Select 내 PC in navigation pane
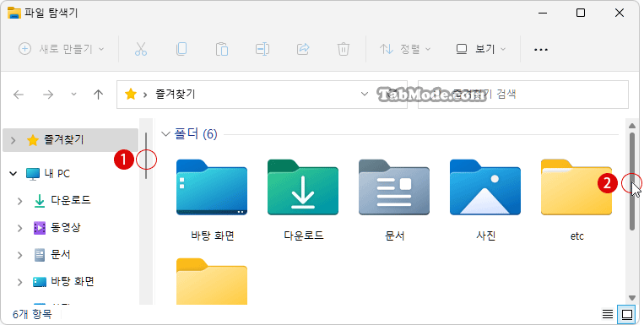 (48, 173)
